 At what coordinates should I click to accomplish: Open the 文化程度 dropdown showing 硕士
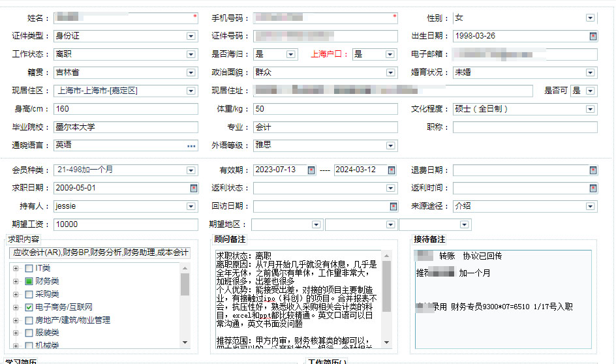pos(590,109)
